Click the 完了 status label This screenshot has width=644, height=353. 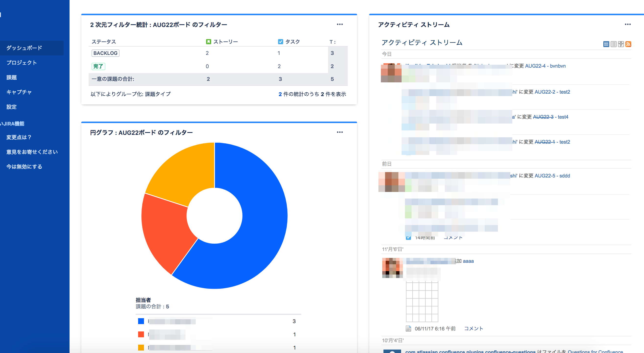[98, 66]
